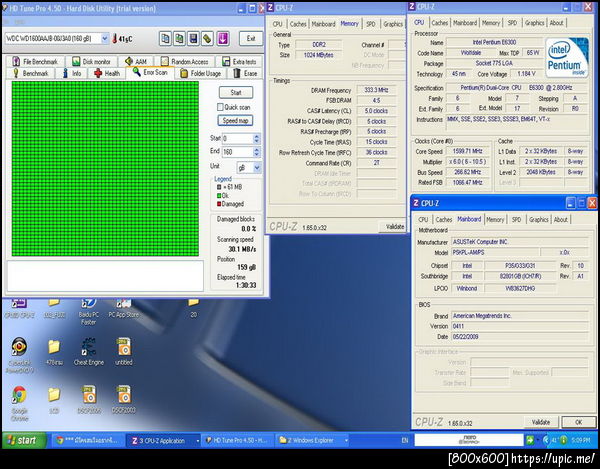
Task: Click the HD Tune Pro 4.50 taskbar button
Action: point(238,440)
